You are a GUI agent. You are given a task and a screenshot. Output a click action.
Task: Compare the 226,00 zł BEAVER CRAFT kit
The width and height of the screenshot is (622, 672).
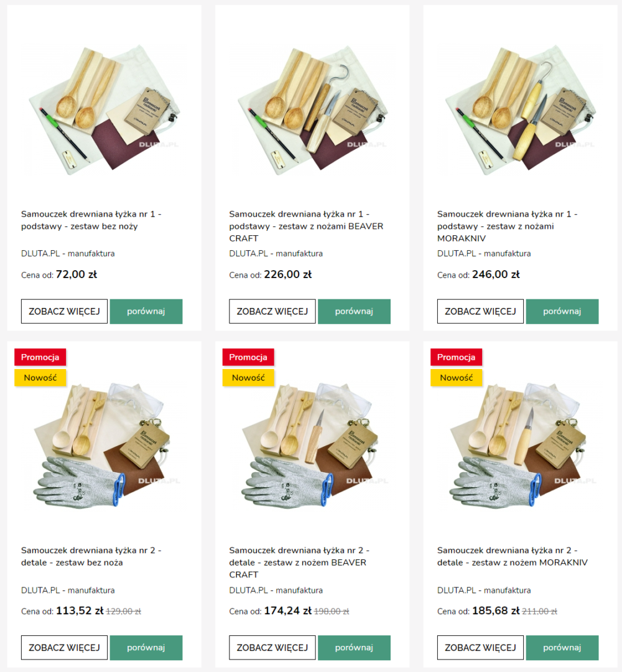(x=355, y=311)
